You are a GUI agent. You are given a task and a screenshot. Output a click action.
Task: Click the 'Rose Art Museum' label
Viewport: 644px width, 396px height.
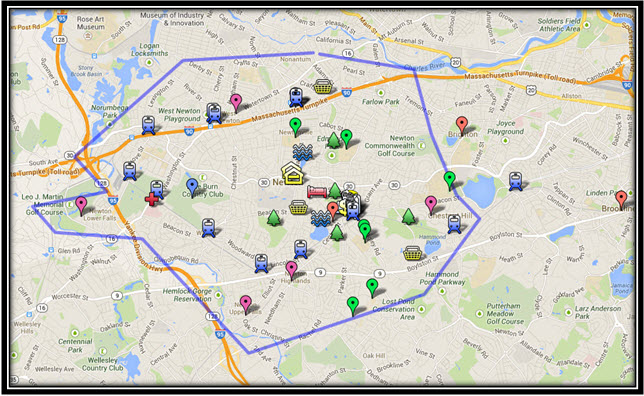coord(91,23)
